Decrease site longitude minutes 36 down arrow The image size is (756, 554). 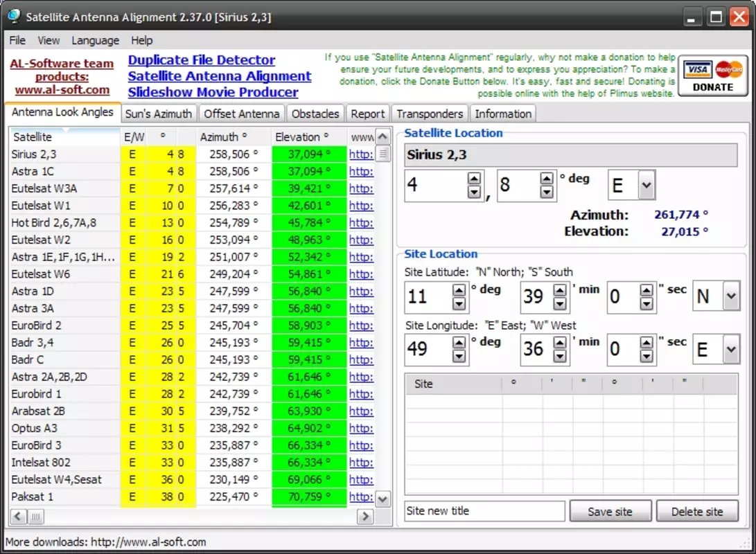point(560,356)
